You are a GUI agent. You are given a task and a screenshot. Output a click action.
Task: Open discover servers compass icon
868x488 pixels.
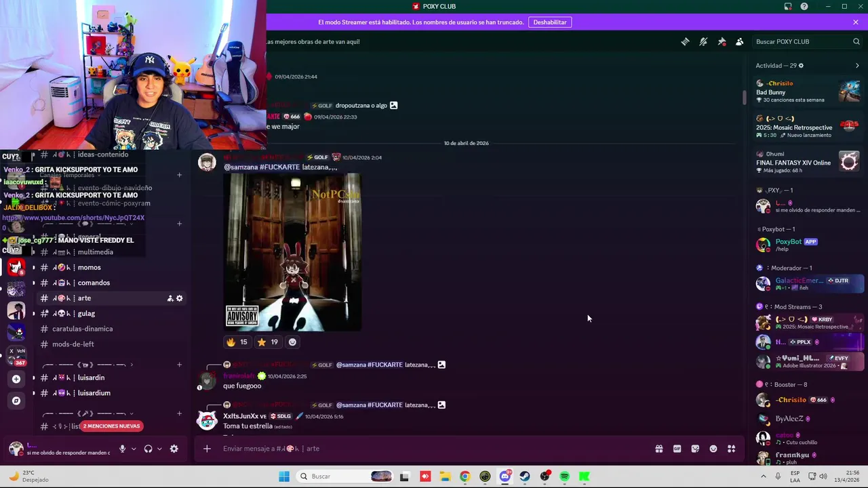pyautogui.click(x=16, y=401)
